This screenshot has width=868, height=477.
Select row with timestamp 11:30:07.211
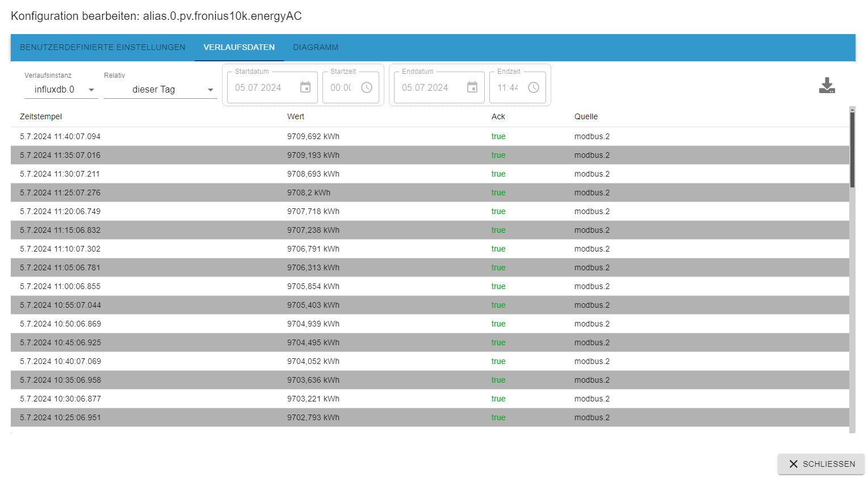[x=430, y=174]
